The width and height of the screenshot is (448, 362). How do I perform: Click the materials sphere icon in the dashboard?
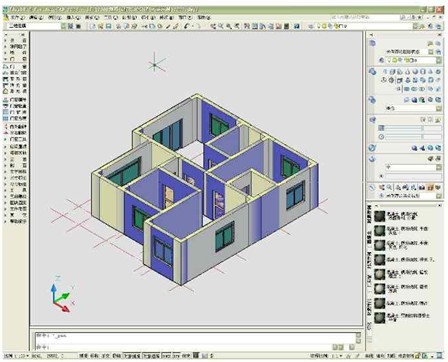tap(372, 148)
